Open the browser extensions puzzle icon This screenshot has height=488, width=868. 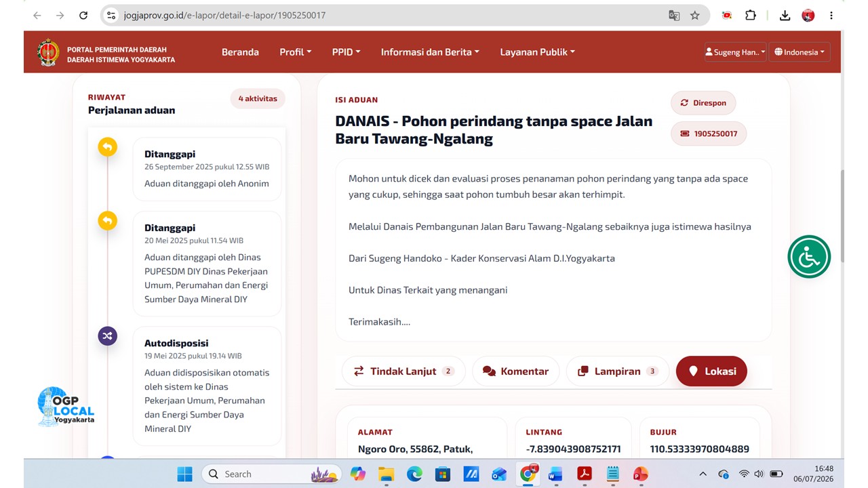coord(751,15)
